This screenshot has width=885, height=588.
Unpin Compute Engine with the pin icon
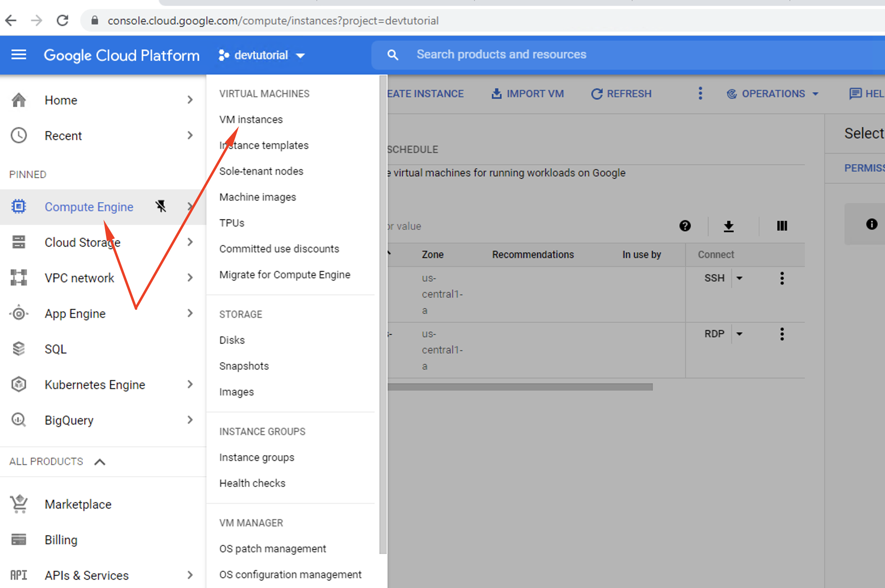coord(161,206)
